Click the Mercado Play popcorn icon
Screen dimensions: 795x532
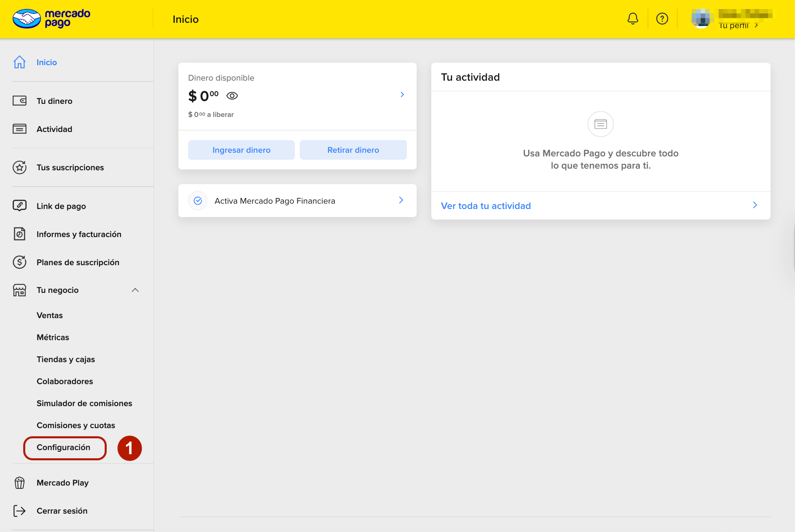pos(20,482)
